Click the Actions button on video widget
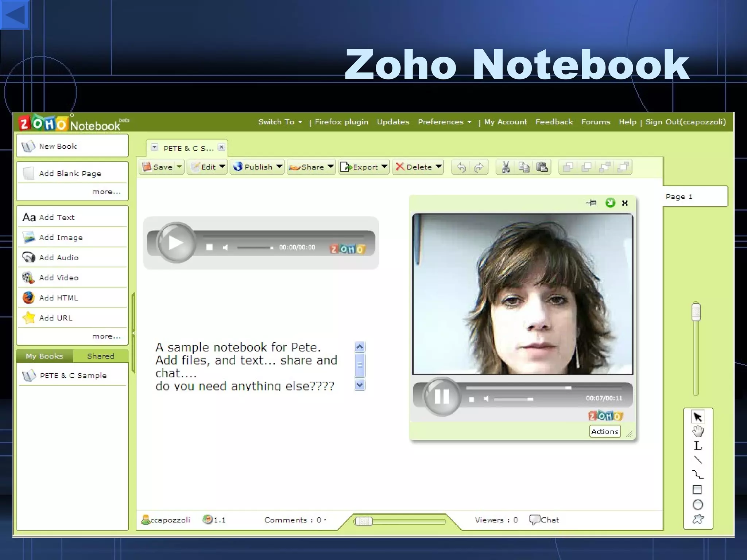Image resolution: width=747 pixels, height=560 pixels. point(605,432)
